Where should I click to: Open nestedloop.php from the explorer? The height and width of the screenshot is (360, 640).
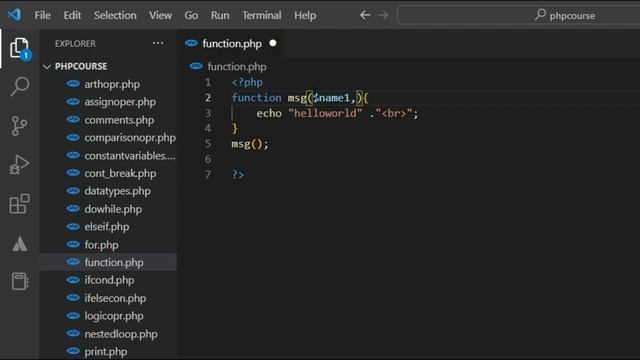(108, 334)
